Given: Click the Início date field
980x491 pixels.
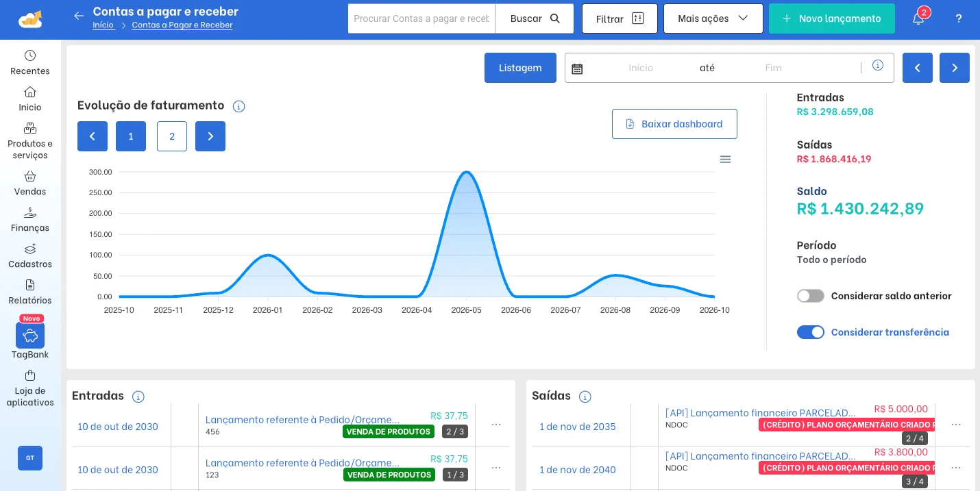Looking at the screenshot, I should 641,68.
